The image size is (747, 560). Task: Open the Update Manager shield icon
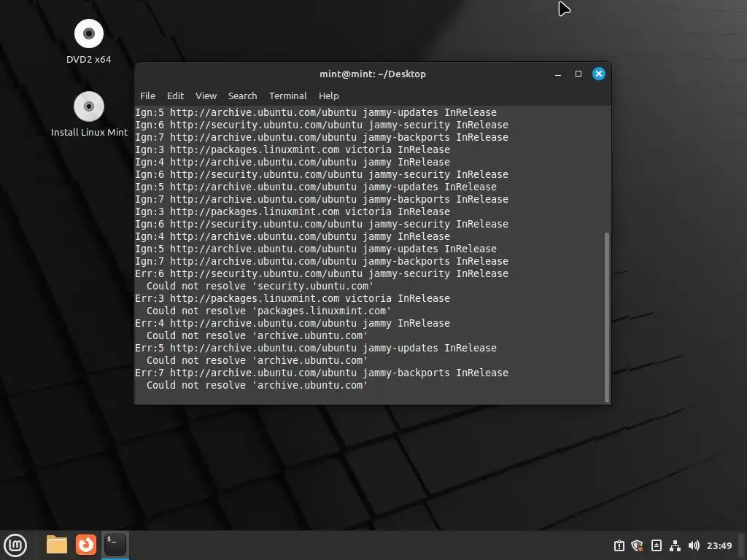click(637, 545)
